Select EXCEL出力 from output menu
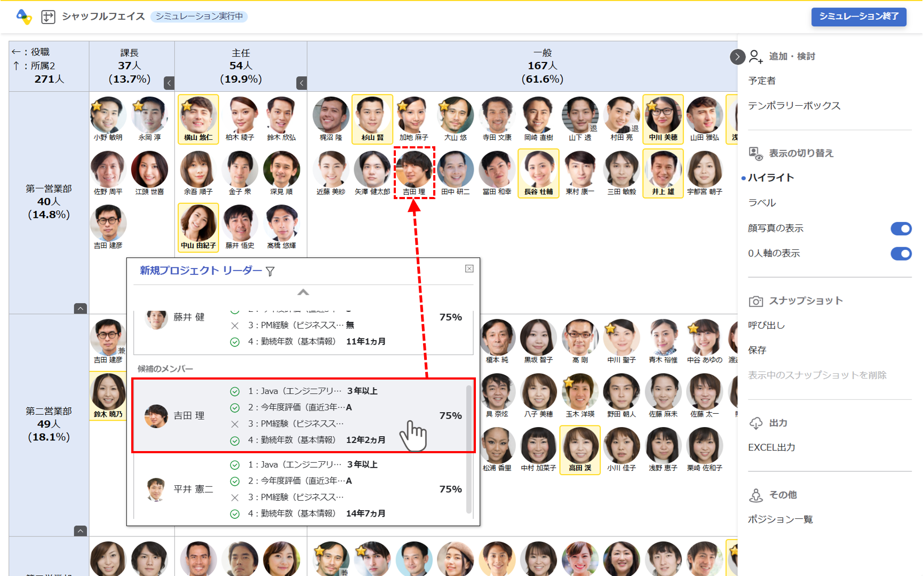 [x=771, y=447]
